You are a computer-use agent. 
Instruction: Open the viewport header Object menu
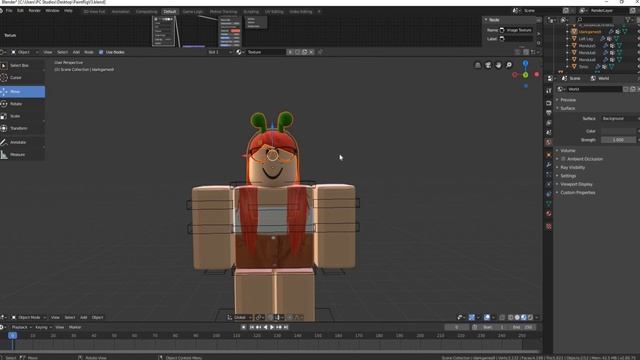coord(97,317)
